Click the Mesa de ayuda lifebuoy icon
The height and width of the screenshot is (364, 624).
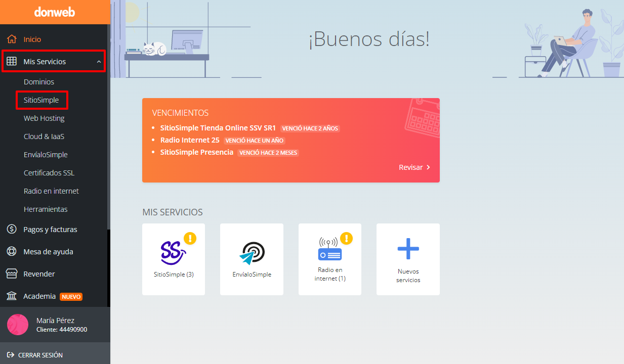[12, 251]
